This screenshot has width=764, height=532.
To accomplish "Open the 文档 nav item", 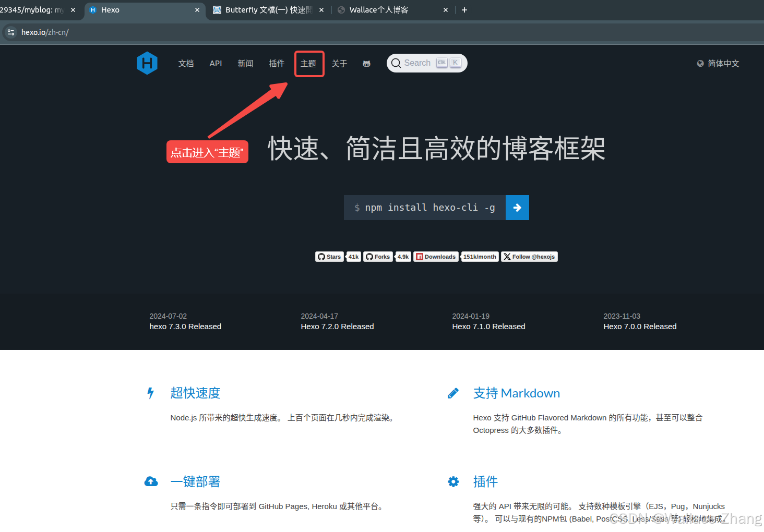I will [x=186, y=64].
